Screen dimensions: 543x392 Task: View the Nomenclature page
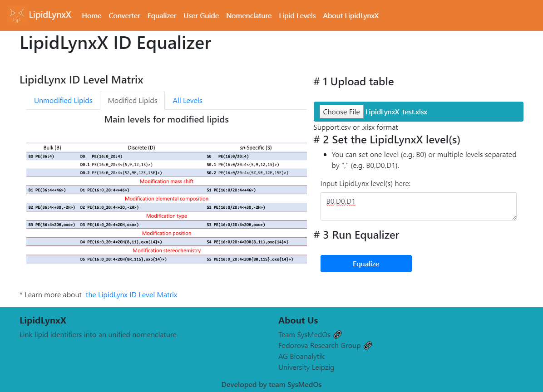(249, 15)
